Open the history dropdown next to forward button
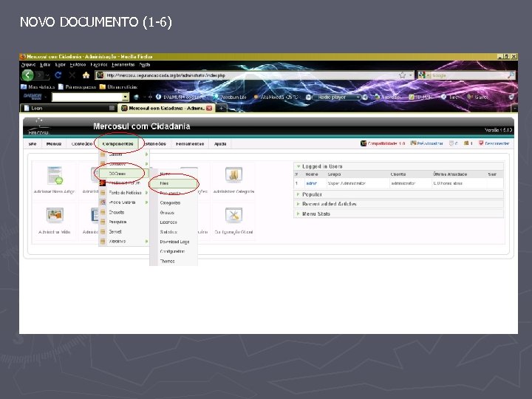The width and height of the screenshot is (532, 399). click(48, 75)
